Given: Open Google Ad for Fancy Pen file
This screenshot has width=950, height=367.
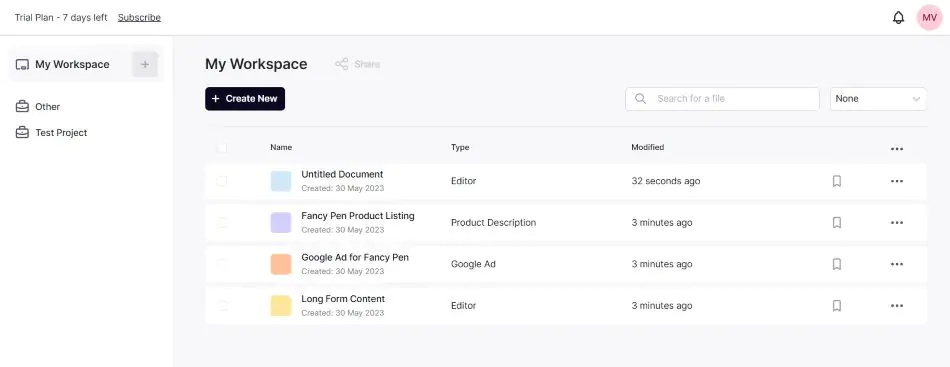Looking at the screenshot, I should 355,257.
